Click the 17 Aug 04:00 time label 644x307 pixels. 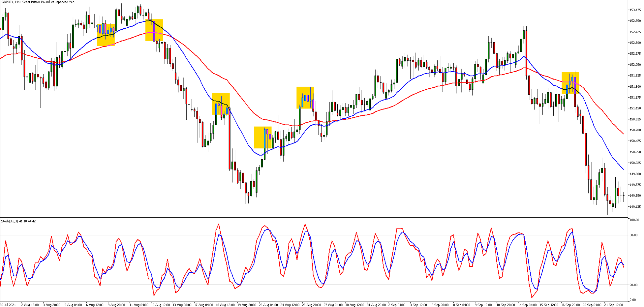tap(204, 305)
